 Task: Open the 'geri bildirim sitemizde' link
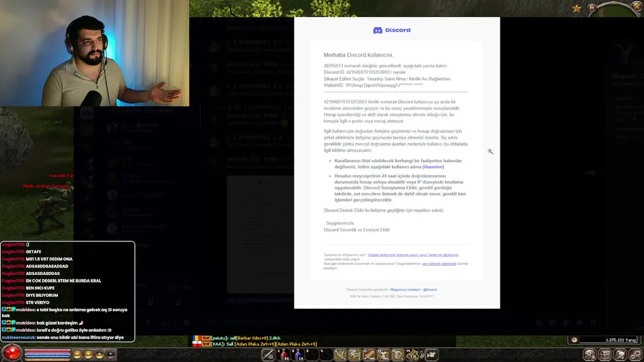pos(439,263)
